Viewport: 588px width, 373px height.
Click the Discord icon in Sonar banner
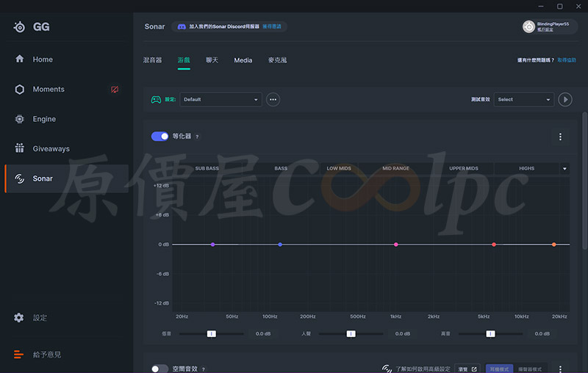[x=182, y=26]
